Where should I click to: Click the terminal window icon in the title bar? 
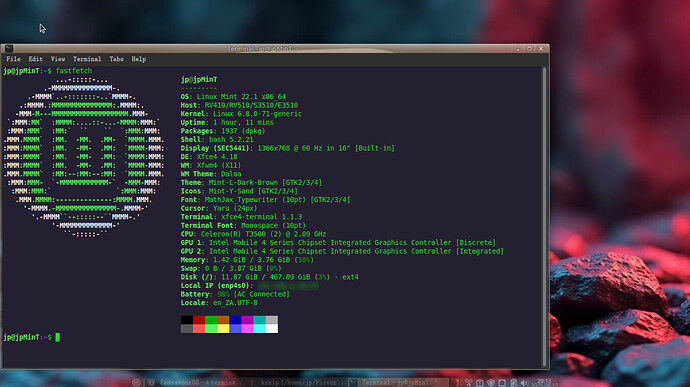pyautogui.click(x=8, y=48)
